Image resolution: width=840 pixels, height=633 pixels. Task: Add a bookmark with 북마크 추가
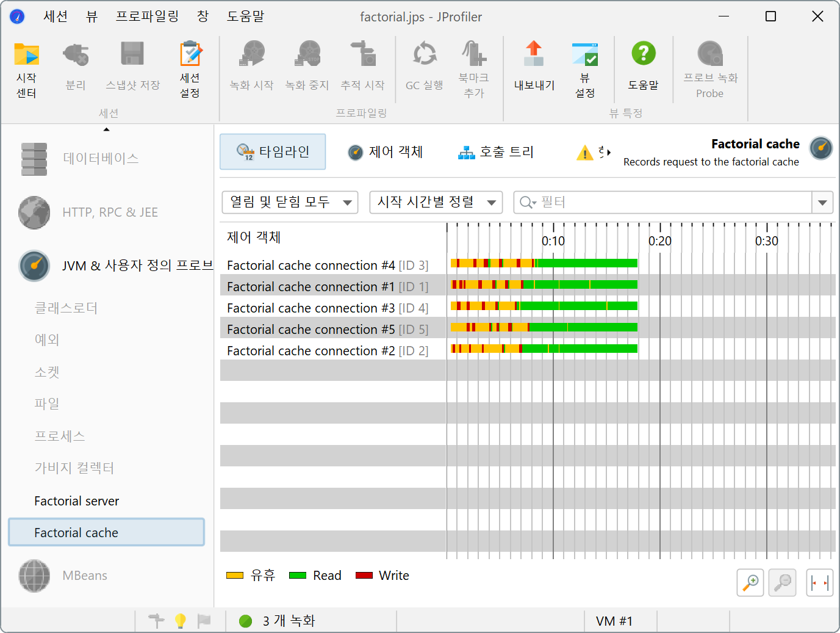(474, 70)
